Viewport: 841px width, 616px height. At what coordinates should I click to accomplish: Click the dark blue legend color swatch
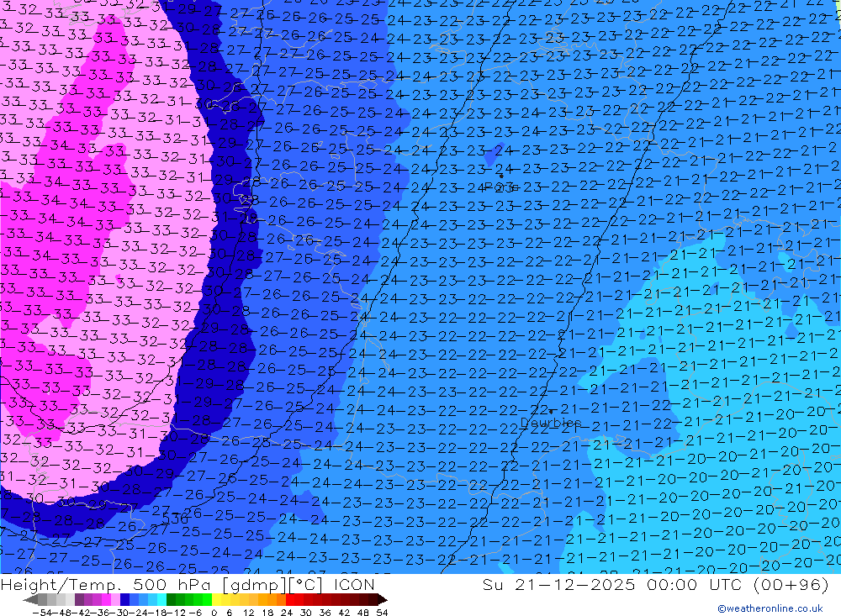124,600
